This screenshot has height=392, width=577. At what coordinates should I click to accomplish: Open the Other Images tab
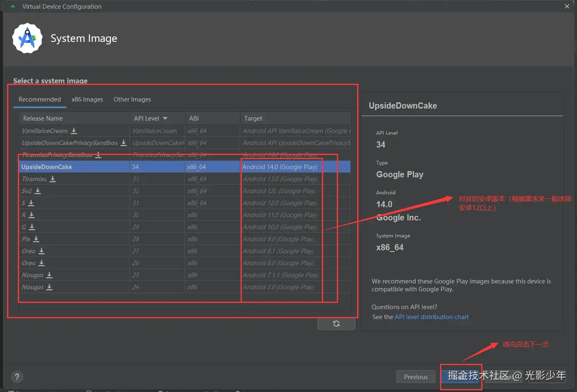(132, 99)
